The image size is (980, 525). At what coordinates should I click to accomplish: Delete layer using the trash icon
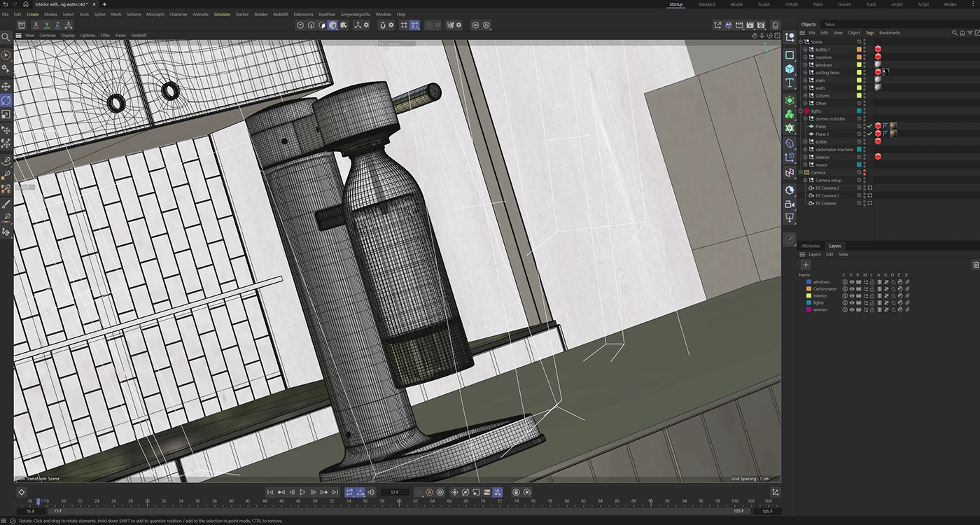point(976,265)
